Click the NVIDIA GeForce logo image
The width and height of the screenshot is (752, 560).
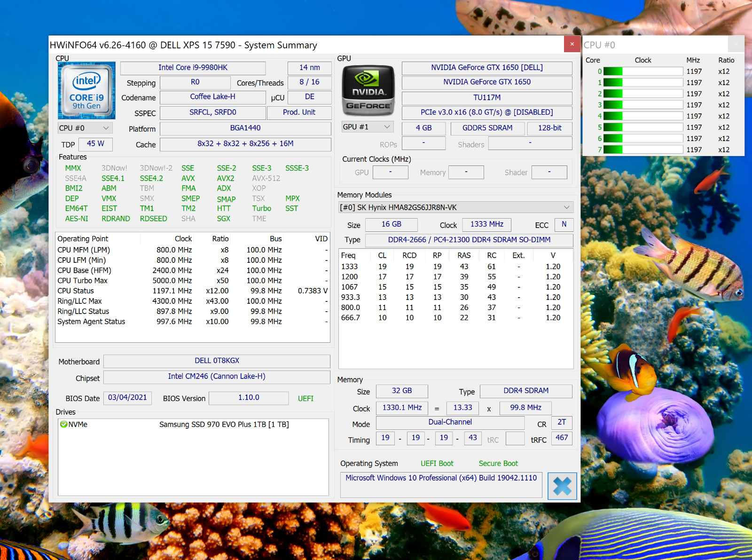369,90
